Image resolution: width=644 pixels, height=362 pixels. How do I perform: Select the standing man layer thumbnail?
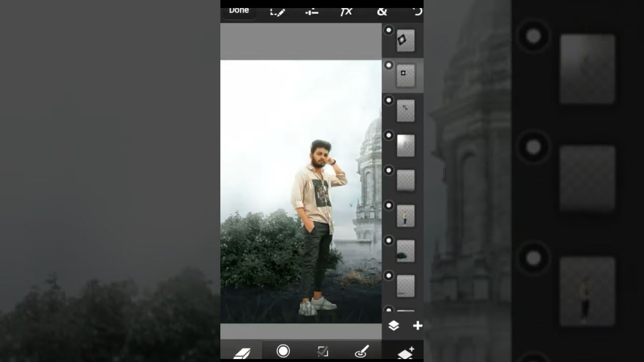click(406, 215)
